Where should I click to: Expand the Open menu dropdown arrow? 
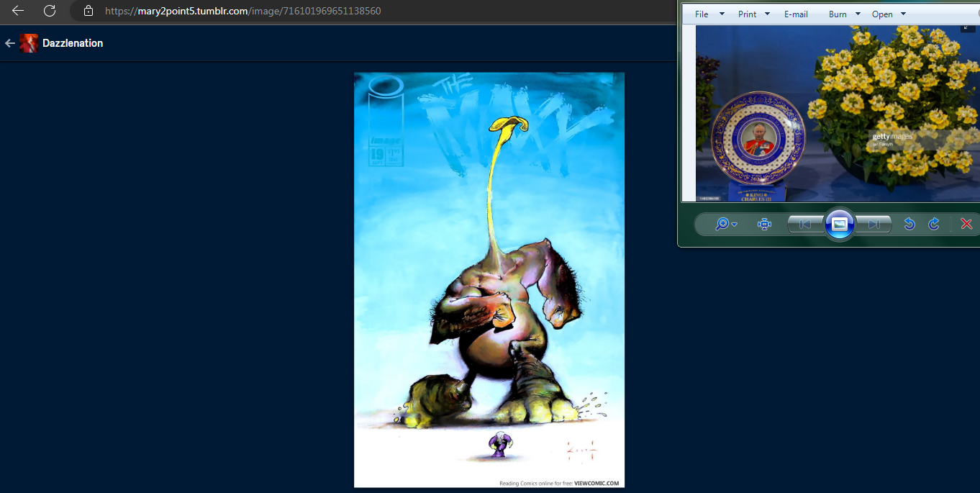point(903,14)
